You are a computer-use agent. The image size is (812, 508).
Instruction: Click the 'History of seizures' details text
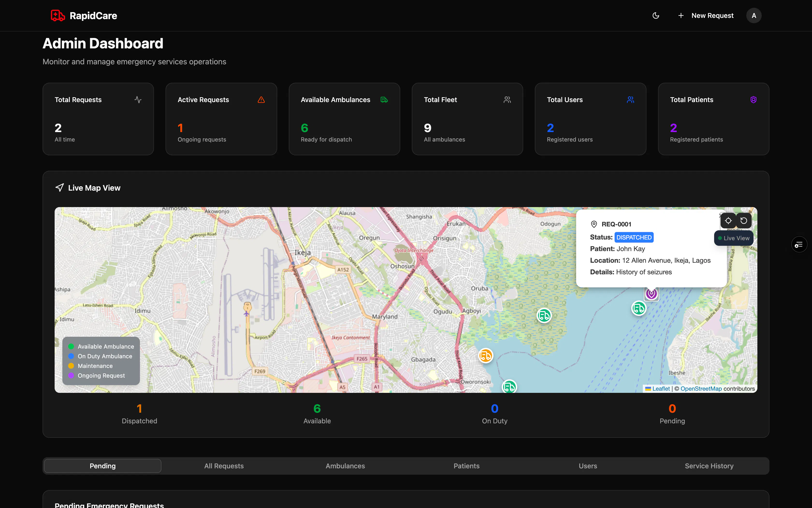(x=644, y=272)
